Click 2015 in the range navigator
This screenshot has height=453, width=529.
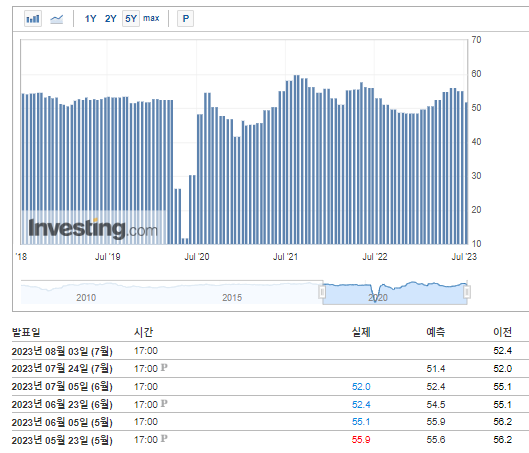(x=232, y=298)
